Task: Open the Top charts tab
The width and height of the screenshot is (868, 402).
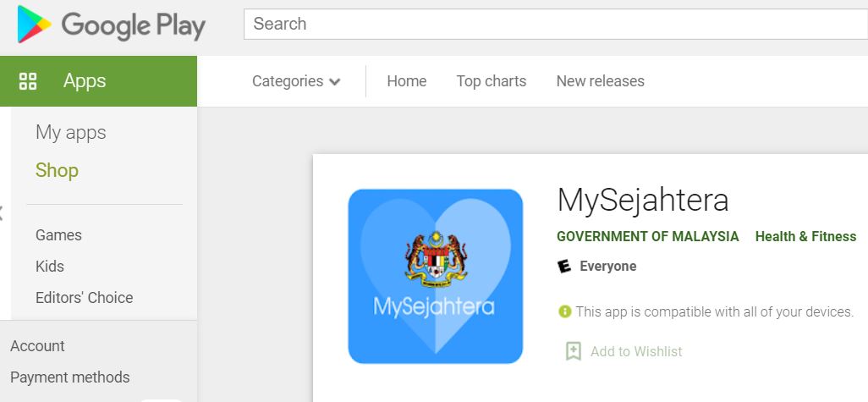Action: pyautogui.click(x=491, y=81)
